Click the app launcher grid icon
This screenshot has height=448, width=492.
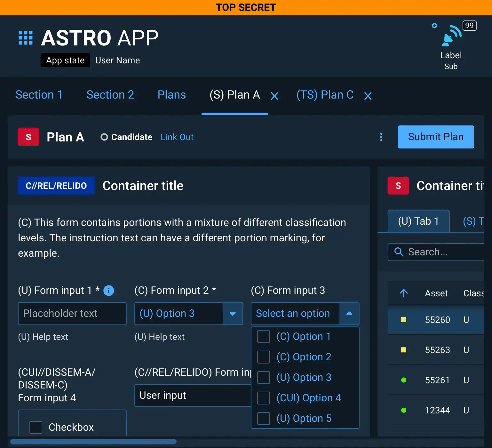pyautogui.click(x=26, y=38)
